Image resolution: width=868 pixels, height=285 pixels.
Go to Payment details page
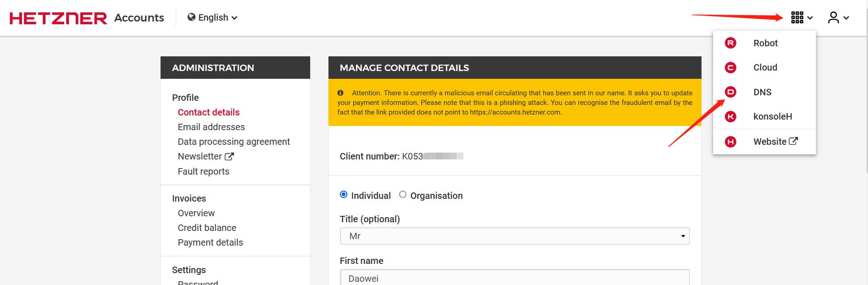210,242
